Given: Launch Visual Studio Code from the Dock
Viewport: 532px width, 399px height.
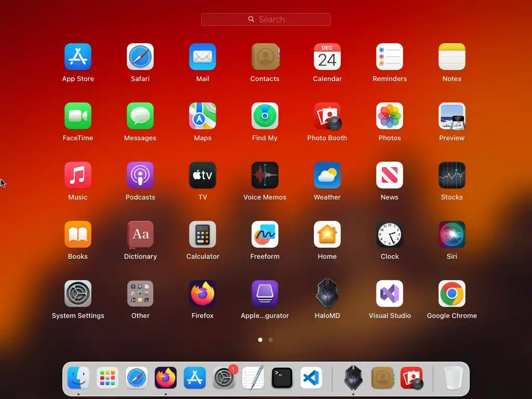Looking at the screenshot, I should (x=311, y=378).
